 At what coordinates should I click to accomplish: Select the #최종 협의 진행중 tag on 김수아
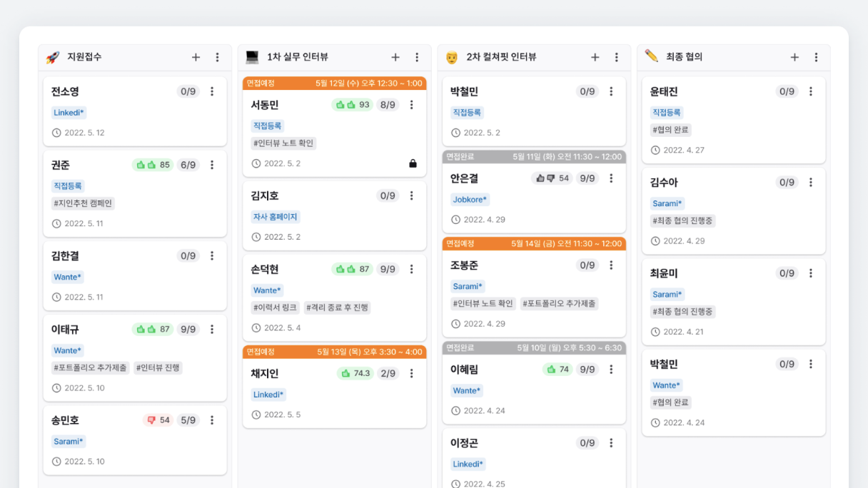point(683,221)
